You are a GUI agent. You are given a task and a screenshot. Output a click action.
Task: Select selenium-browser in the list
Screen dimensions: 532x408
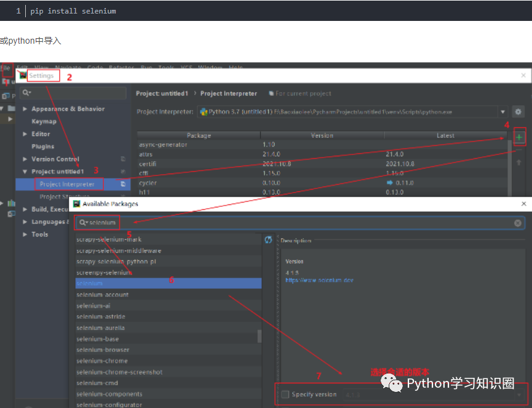(x=169, y=350)
